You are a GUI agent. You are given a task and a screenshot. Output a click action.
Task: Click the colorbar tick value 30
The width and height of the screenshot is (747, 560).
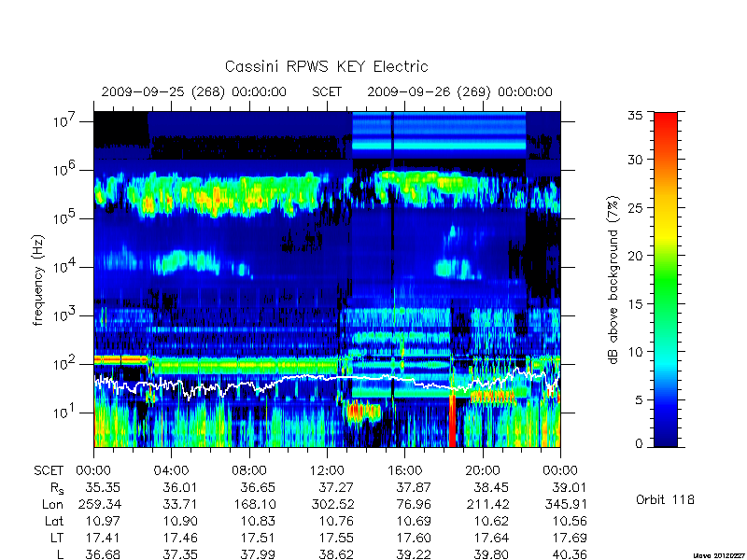tap(635, 160)
